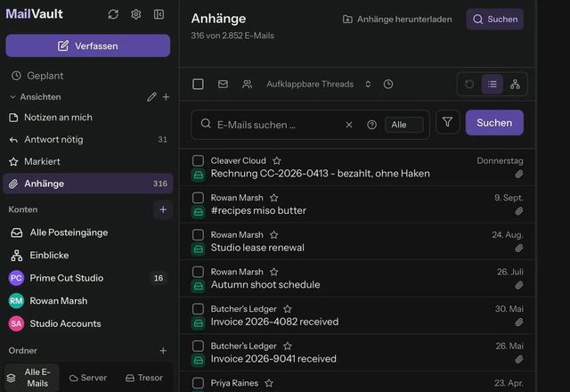This screenshot has width=570, height=392.
Task: Switch to Tresor tab
Action: [x=144, y=378]
